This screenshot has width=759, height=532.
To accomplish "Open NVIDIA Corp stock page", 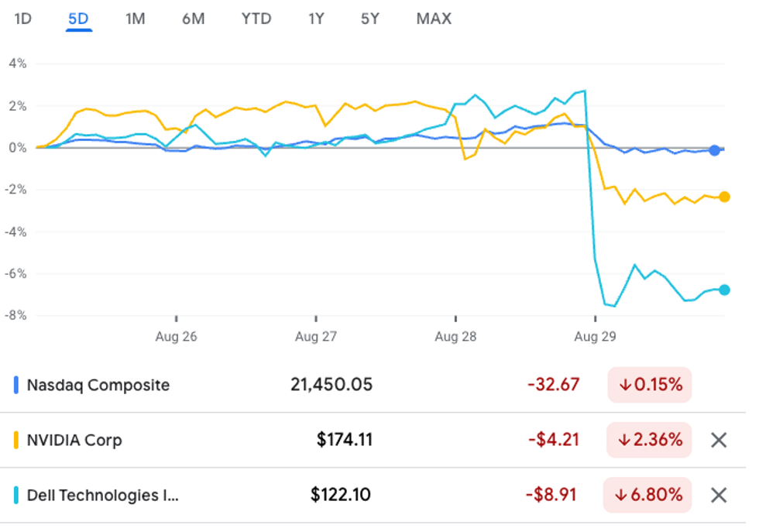I will (x=74, y=440).
